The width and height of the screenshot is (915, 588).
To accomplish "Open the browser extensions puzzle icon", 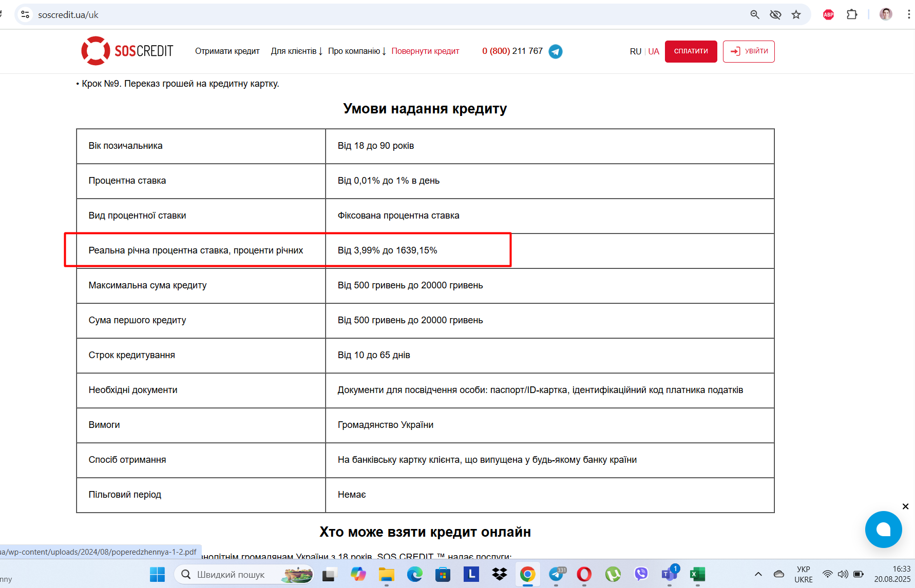I will click(852, 14).
